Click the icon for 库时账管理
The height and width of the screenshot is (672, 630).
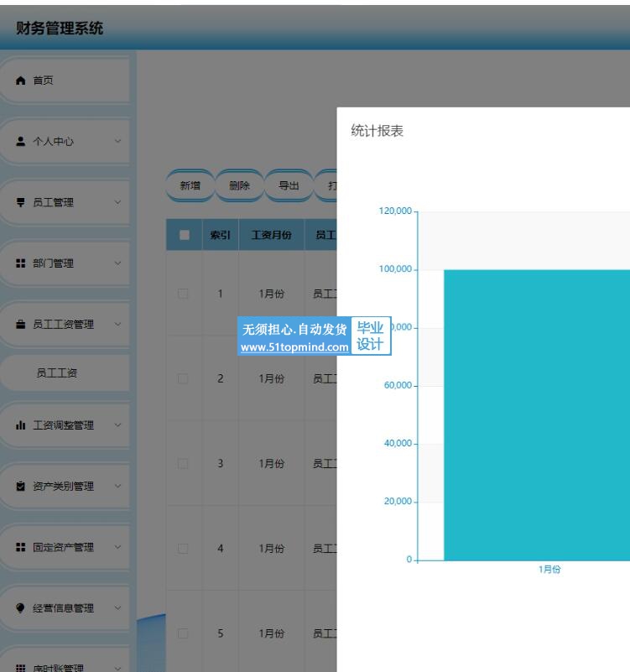tap(21, 668)
